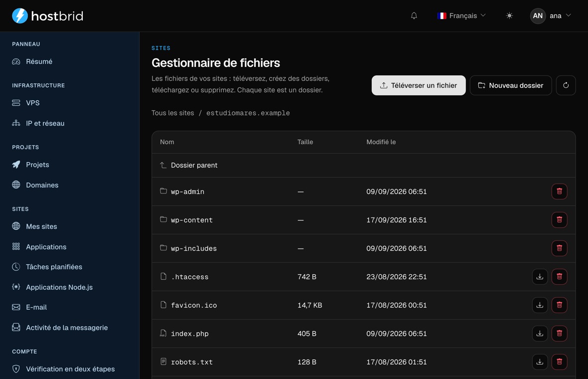Screen dimensions: 588x379
Task: Click the hostbrid lightning logo
Action: point(20,16)
